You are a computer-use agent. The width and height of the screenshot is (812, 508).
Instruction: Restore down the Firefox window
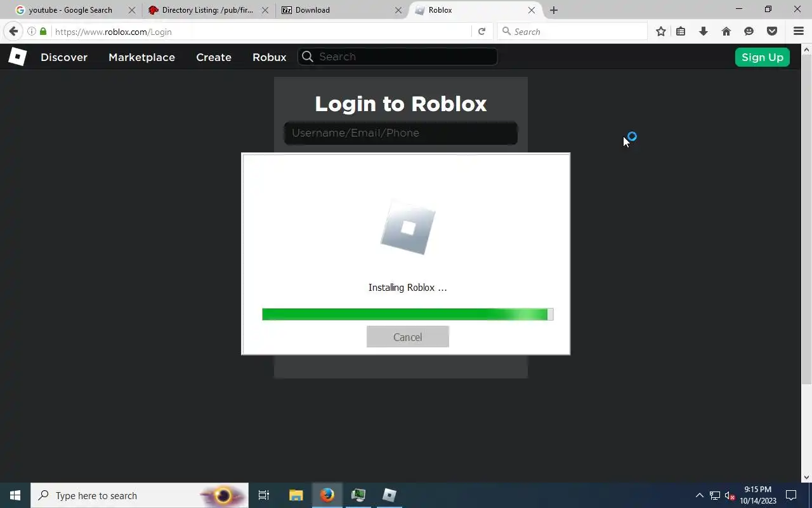coord(768,10)
